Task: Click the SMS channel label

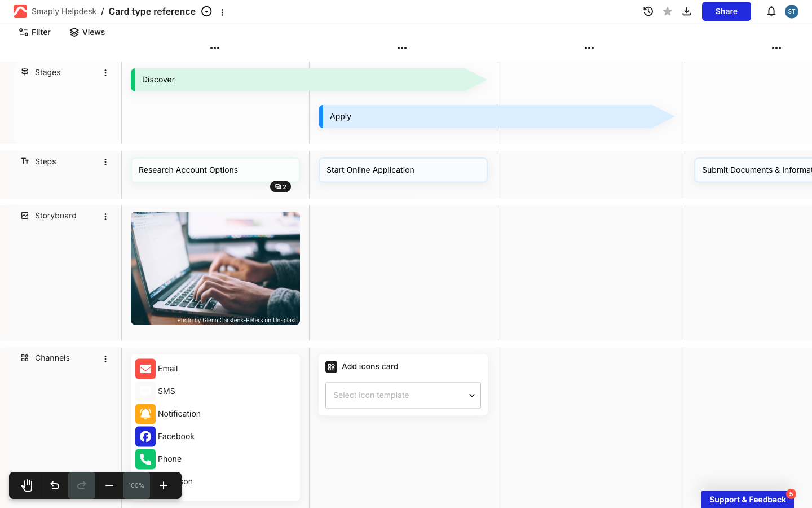Action: point(166,391)
